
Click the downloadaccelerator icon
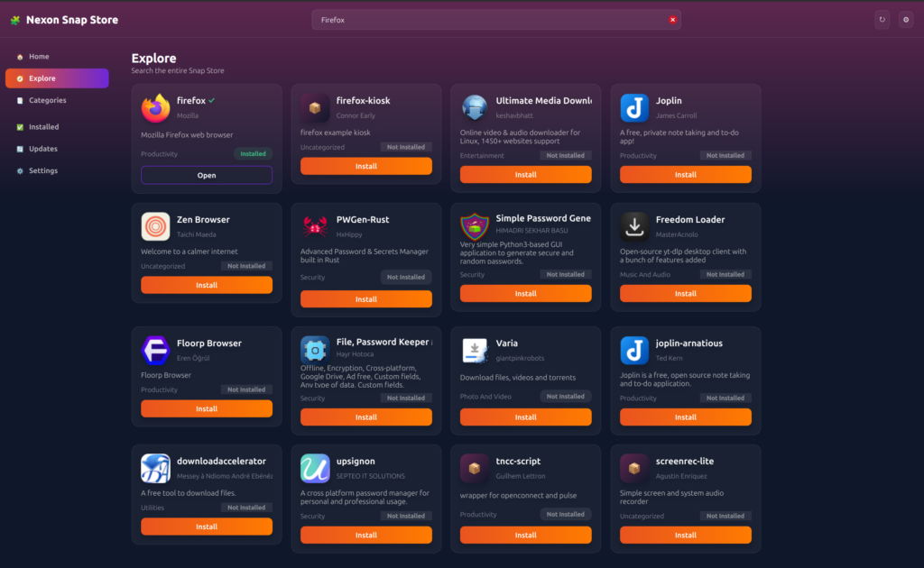(x=155, y=468)
